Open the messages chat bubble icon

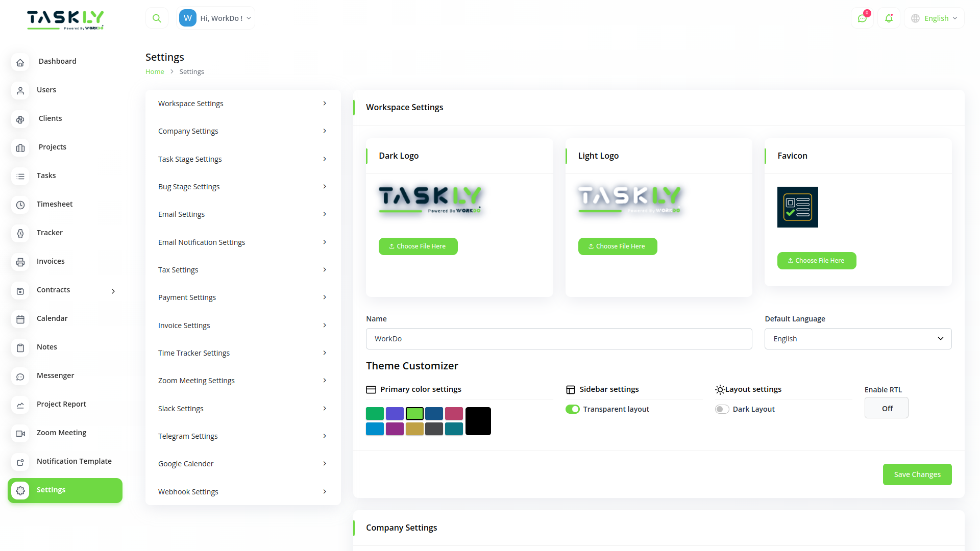click(x=863, y=18)
